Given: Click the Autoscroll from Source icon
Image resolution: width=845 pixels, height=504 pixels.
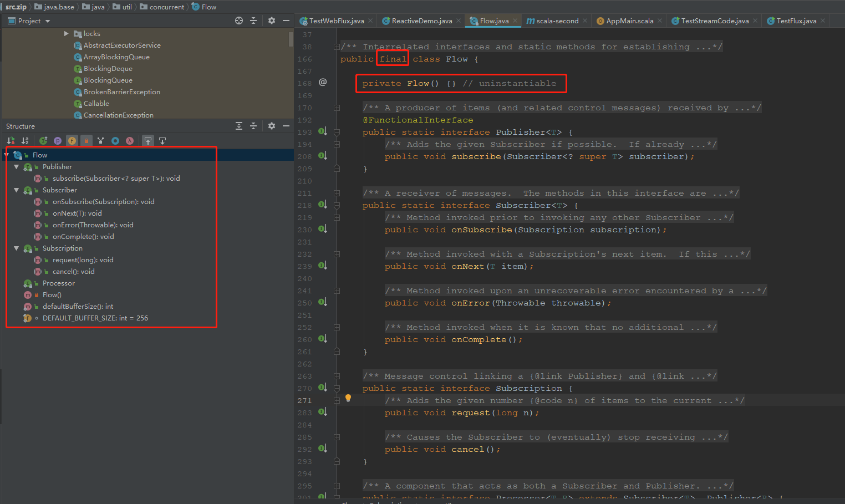Looking at the screenshot, I should (x=162, y=141).
